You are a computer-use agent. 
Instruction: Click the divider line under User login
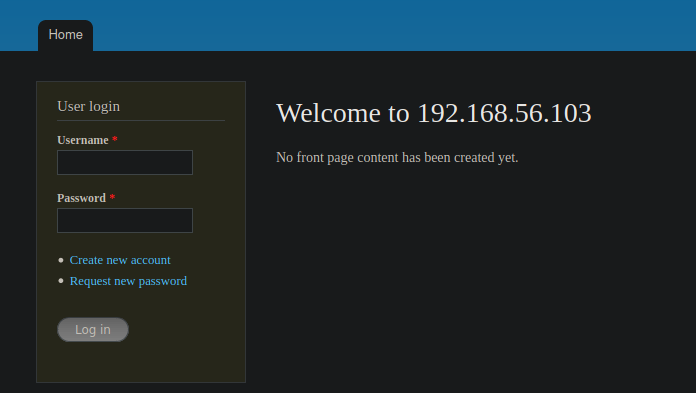(141, 120)
